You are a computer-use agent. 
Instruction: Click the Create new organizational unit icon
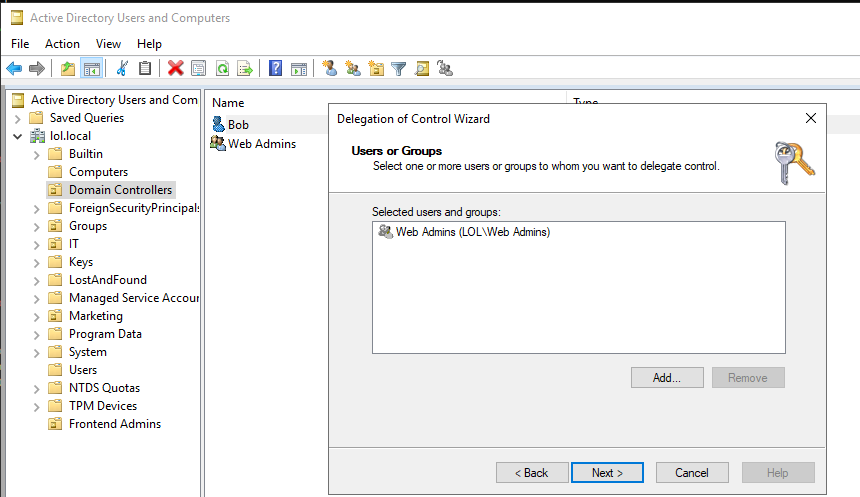coord(376,69)
